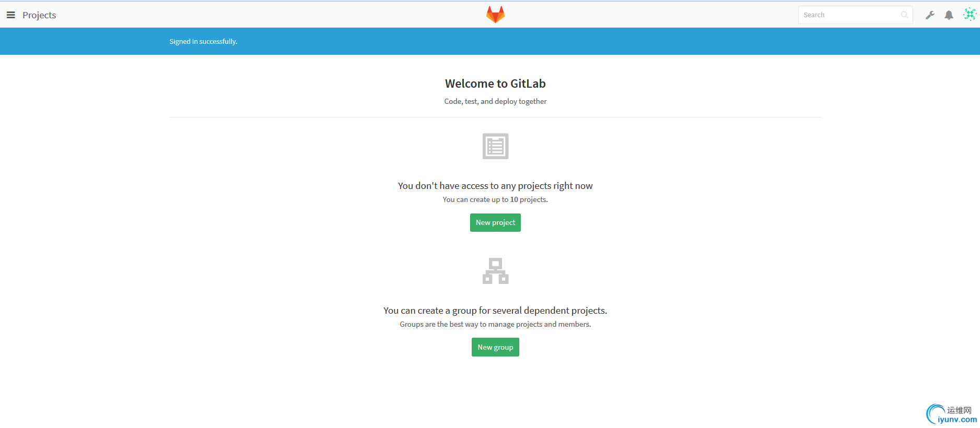Screen dimensions: 980x428
Task: Click the Welcome to GitLab heading
Action: pyautogui.click(x=495, y=84)
